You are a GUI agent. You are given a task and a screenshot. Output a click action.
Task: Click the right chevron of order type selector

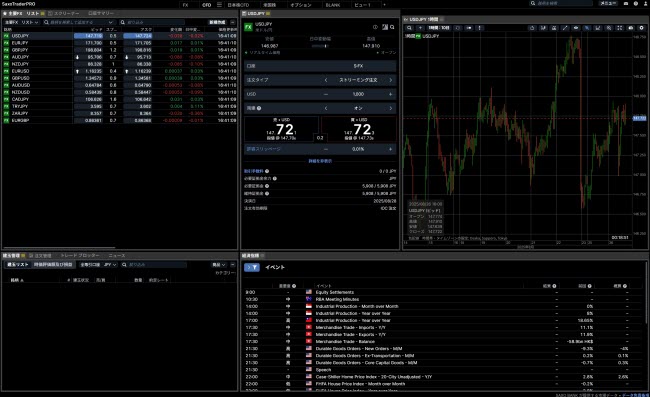[390, 80]
